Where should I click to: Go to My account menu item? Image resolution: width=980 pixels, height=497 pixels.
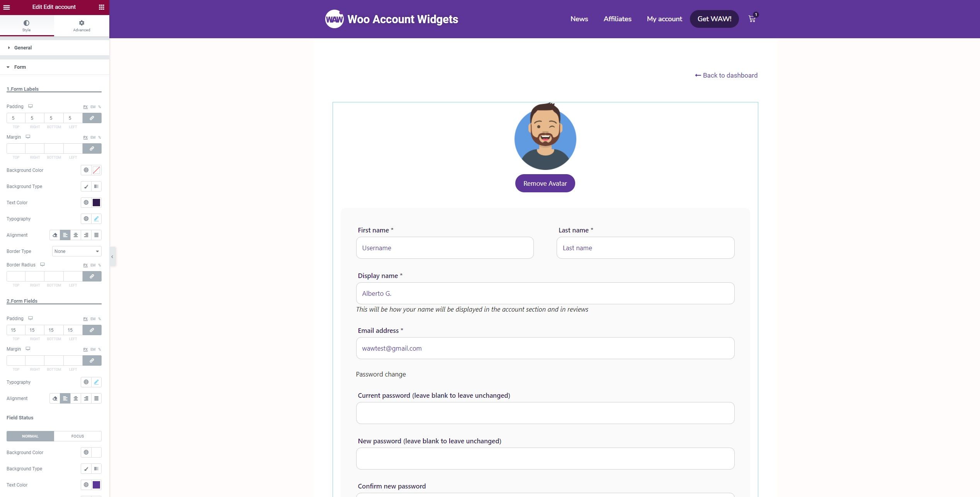(x=664, y=19)
